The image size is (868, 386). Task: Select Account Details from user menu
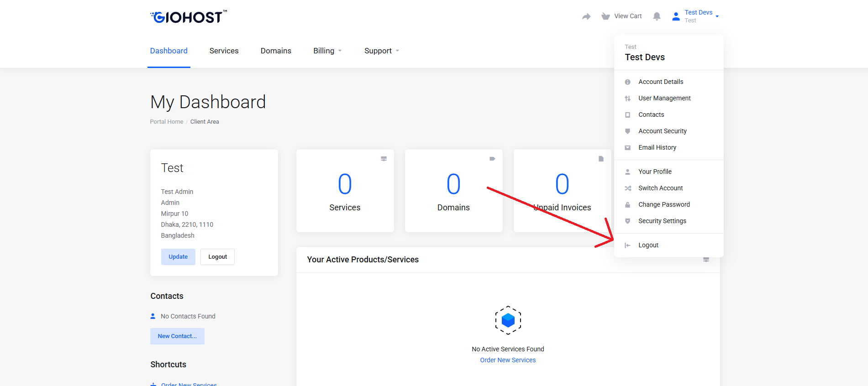pyautogui.click(x=669, y=82)
